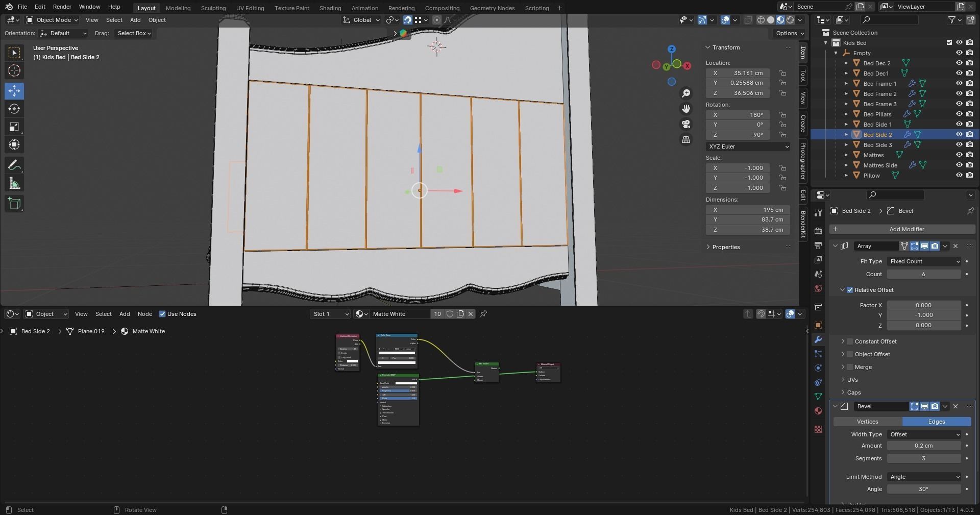Enable the Object Offset checkbox
This screenshot has height=515, width=980.
[x=850, y=354]
